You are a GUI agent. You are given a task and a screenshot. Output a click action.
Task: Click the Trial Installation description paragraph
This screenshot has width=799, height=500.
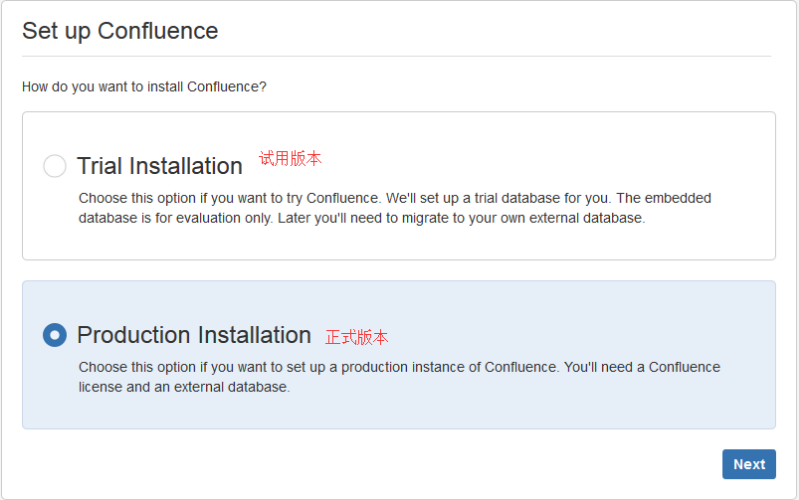[394, 208]
